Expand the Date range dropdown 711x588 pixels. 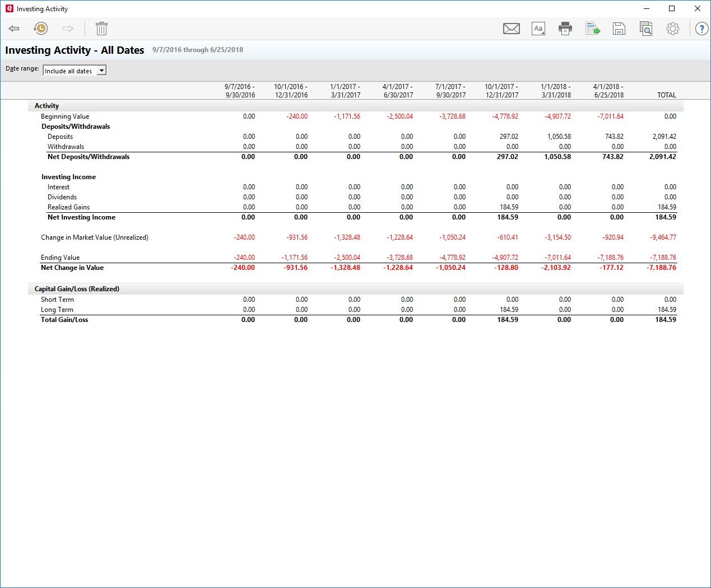101,71
